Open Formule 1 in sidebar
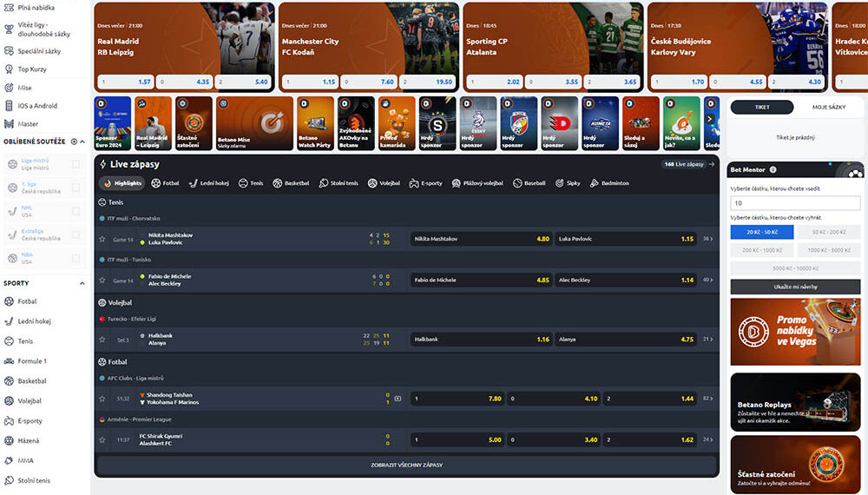Viewport: 868px width, 495px height. 32,361
